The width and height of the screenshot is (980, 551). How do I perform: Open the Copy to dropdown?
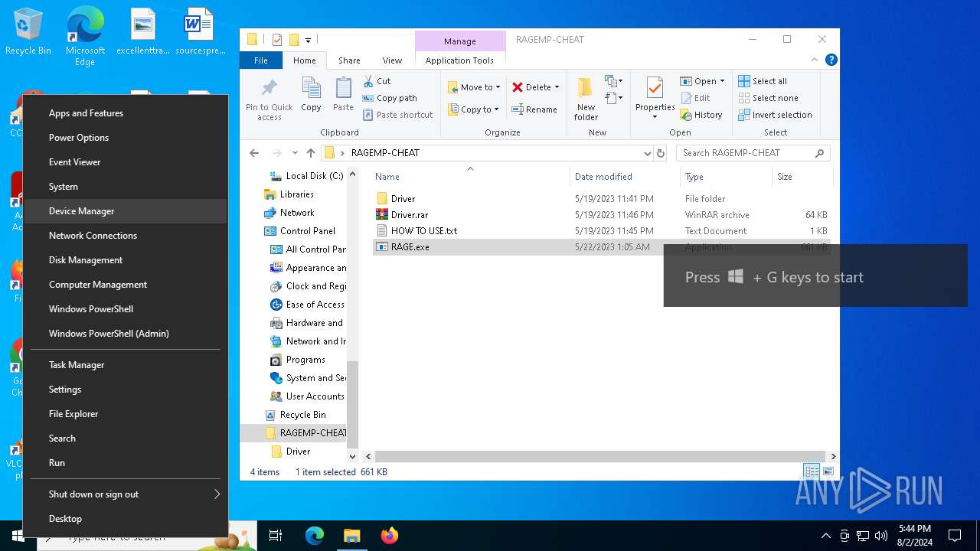474,109
